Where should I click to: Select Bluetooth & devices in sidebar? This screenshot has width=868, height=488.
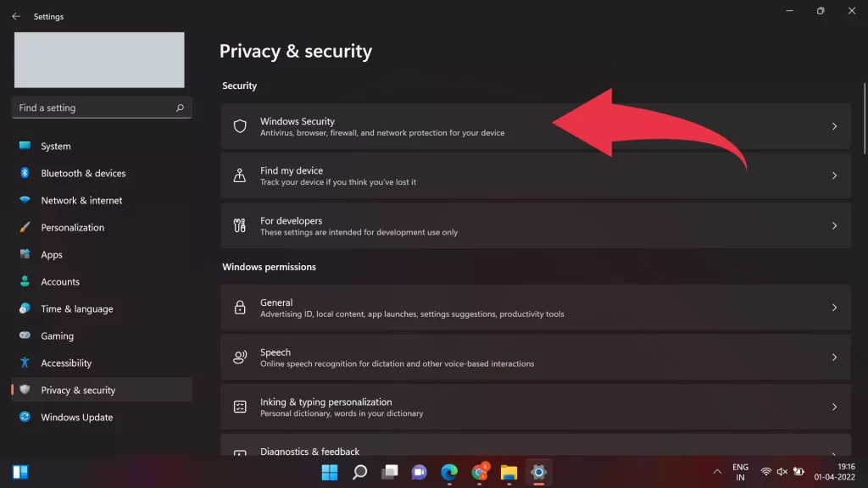point(102,173)
